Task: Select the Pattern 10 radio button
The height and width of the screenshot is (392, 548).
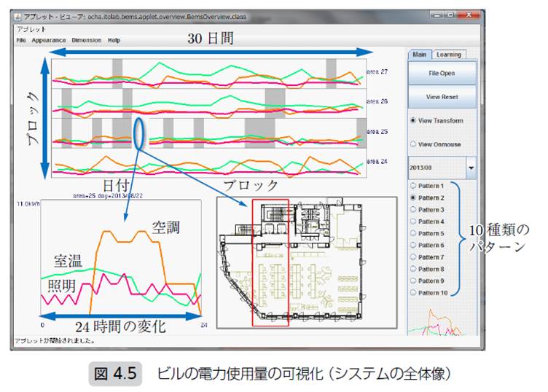Action: (x=413, y=293)
